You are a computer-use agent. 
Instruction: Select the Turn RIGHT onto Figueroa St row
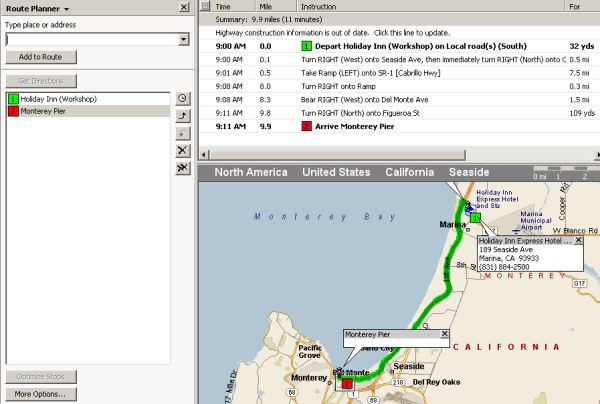[x=399, y=113]
